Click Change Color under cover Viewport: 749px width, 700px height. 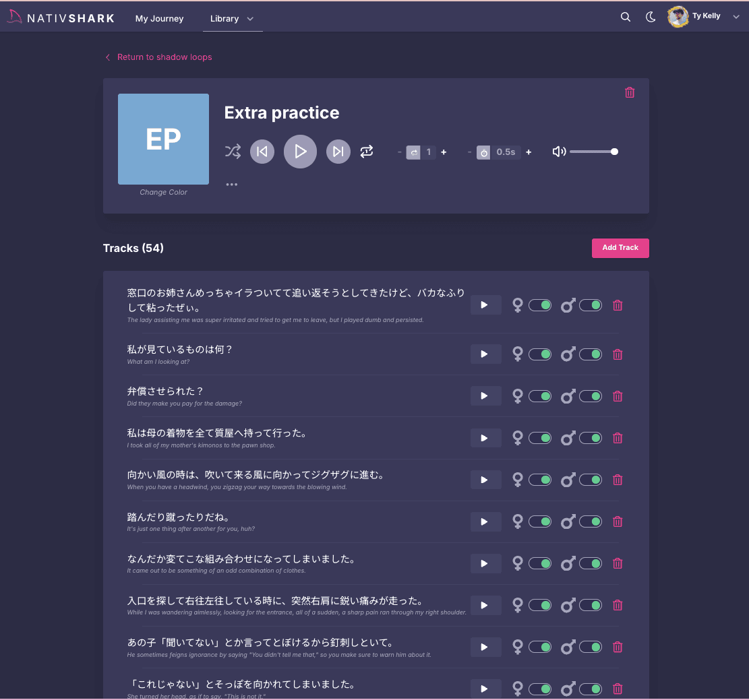click(163, 193)
